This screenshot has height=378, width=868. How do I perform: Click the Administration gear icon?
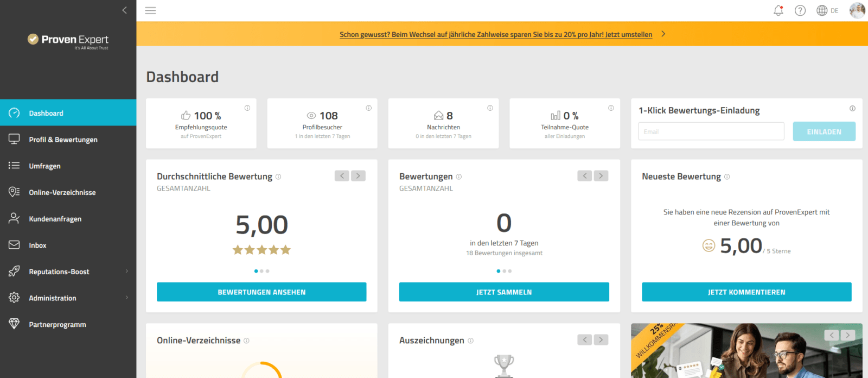coord(14,298)
